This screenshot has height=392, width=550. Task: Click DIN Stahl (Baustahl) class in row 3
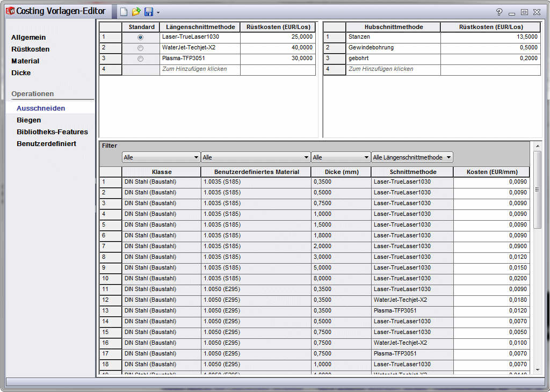coord(161,204)
